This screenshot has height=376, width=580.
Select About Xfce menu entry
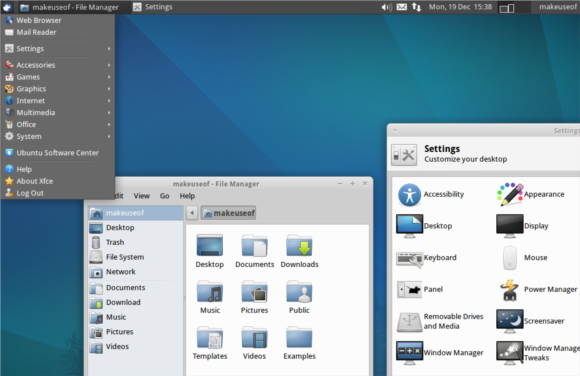coord(58,181)
